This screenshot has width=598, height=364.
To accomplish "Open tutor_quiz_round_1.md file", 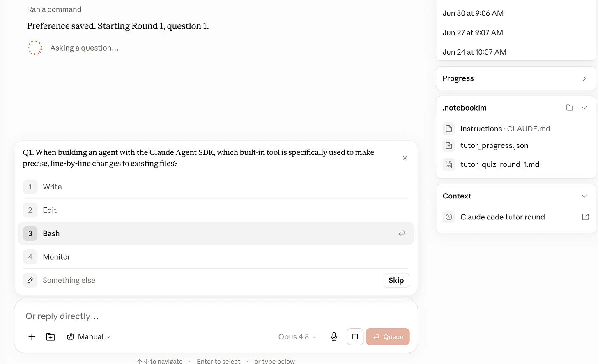I will pos(516,165).
